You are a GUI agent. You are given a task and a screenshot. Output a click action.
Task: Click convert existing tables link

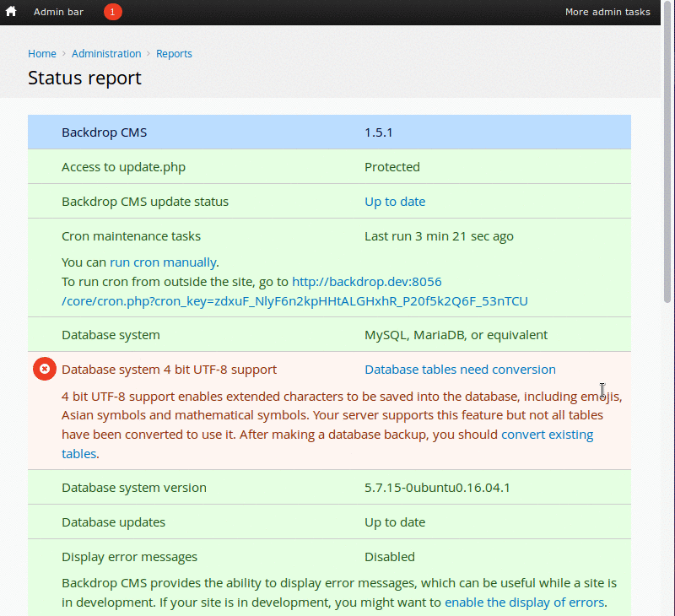point(547,435)
